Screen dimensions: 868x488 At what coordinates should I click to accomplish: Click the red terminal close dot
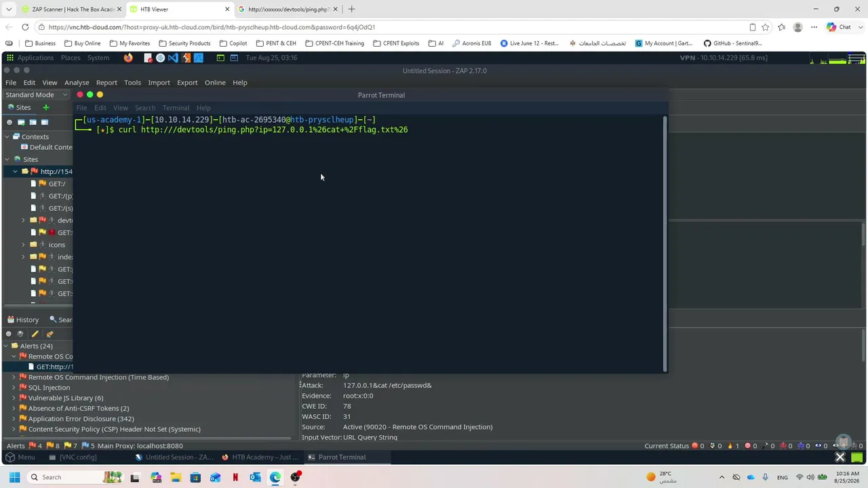80,95
